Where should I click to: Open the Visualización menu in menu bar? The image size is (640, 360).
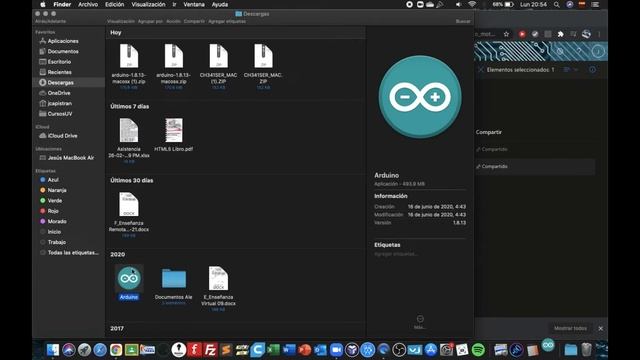click(x=148, y=4)
